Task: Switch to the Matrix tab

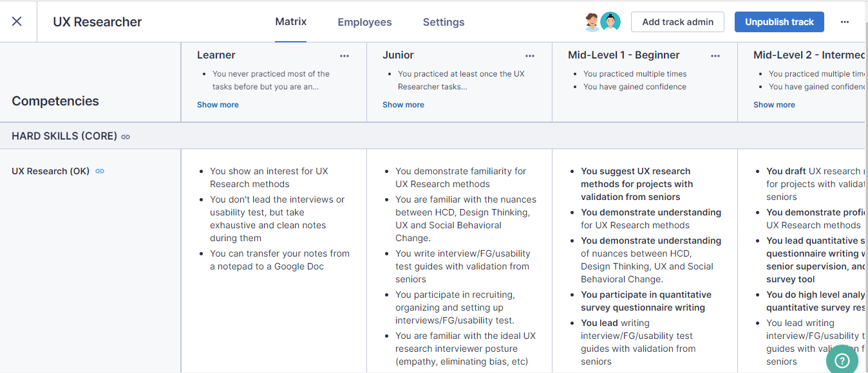Action: point(291,22)
